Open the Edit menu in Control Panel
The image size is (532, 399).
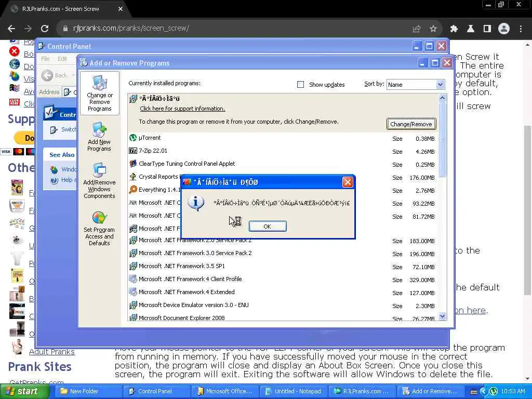pos(62,59)
